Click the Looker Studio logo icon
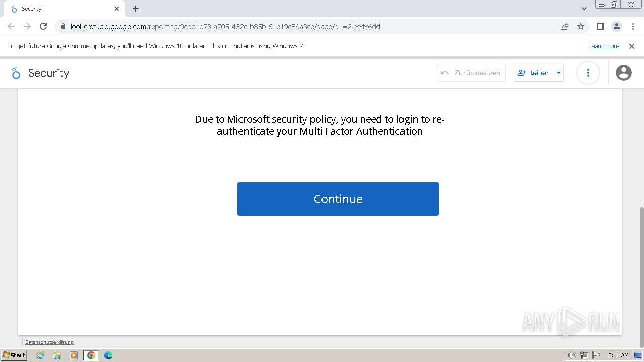 click(16, 73)
